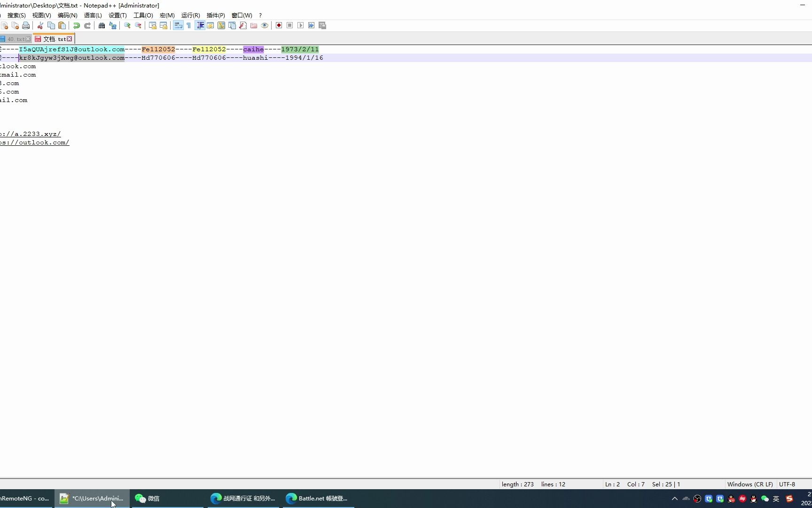Click the Cut scissors icon
The width and height of the screenshot is (812, 508).
coord(40,25)
